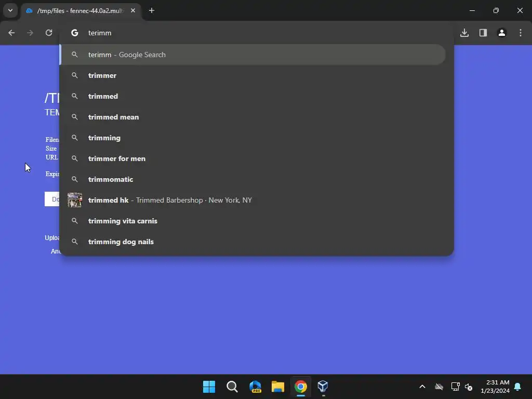Click the forward navigation arrow
This screenshot has height=399, width=532.
pos(30,33)
